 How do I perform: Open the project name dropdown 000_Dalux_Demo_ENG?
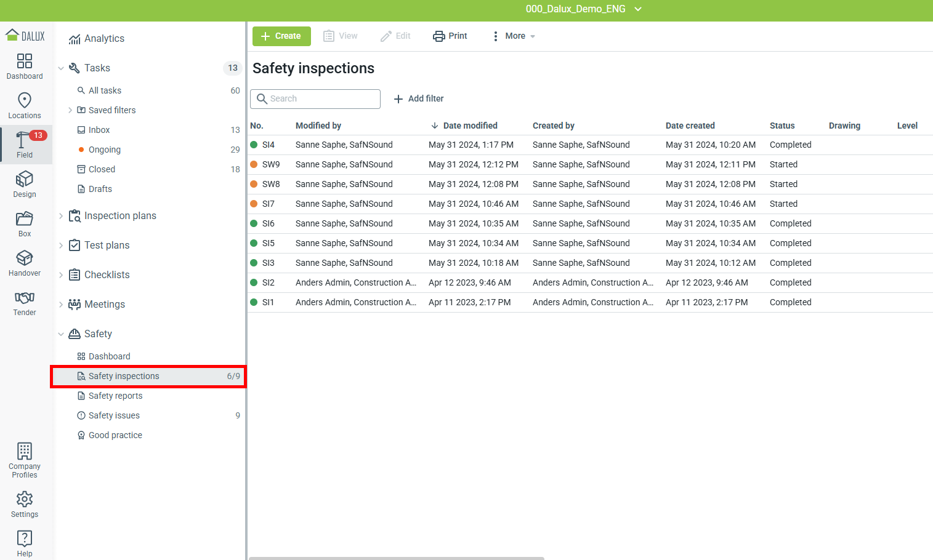(x=583, y=9)
